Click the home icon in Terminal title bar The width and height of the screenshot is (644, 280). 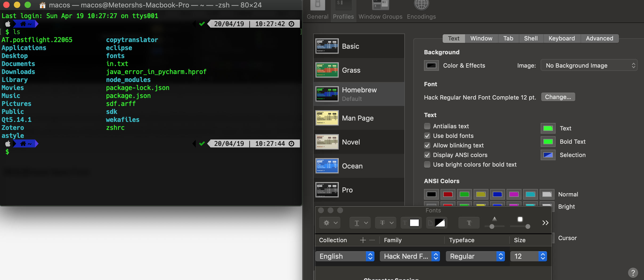tap(42, 5)
